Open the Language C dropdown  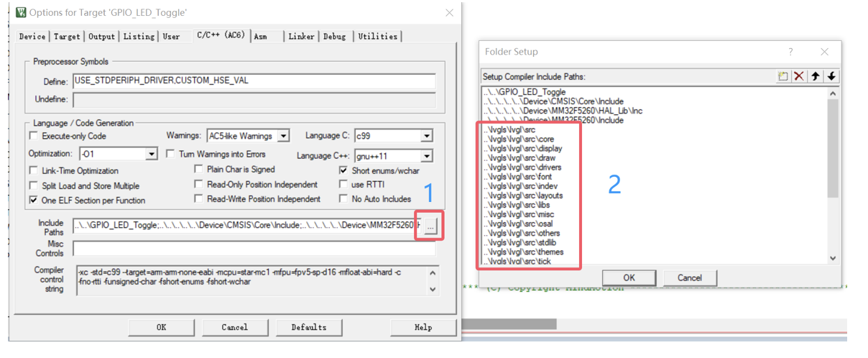click(427, 136)
